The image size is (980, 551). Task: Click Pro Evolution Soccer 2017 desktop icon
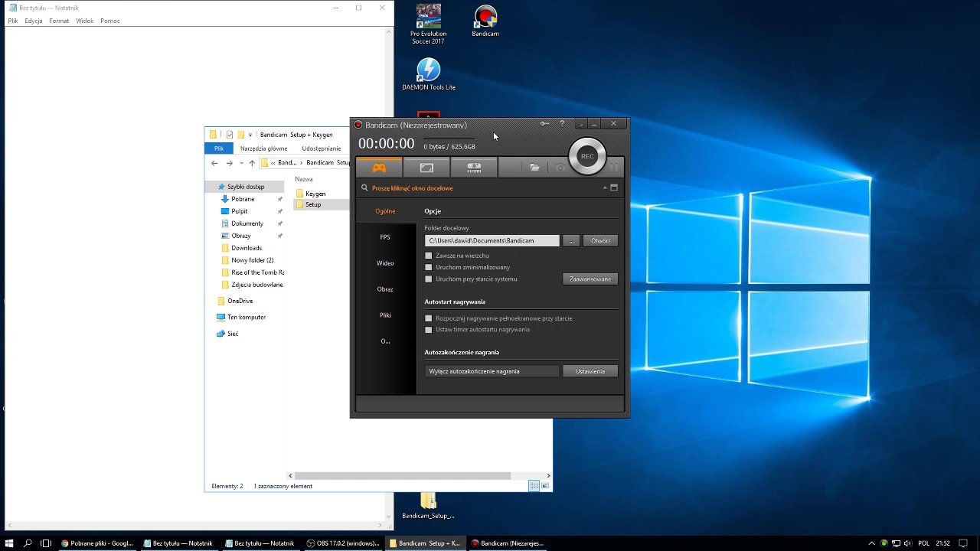point(428,24)
